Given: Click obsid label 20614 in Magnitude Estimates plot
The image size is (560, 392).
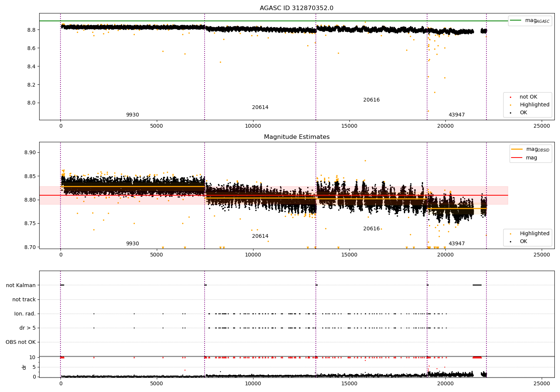Looking at the screenshot, I should (260, 236).
